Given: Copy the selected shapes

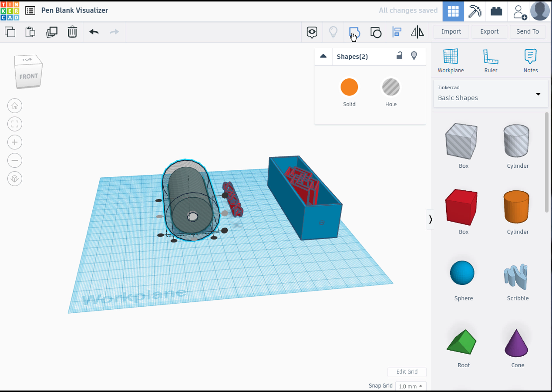Looking at the screenshot, I should tap(10, 32).
